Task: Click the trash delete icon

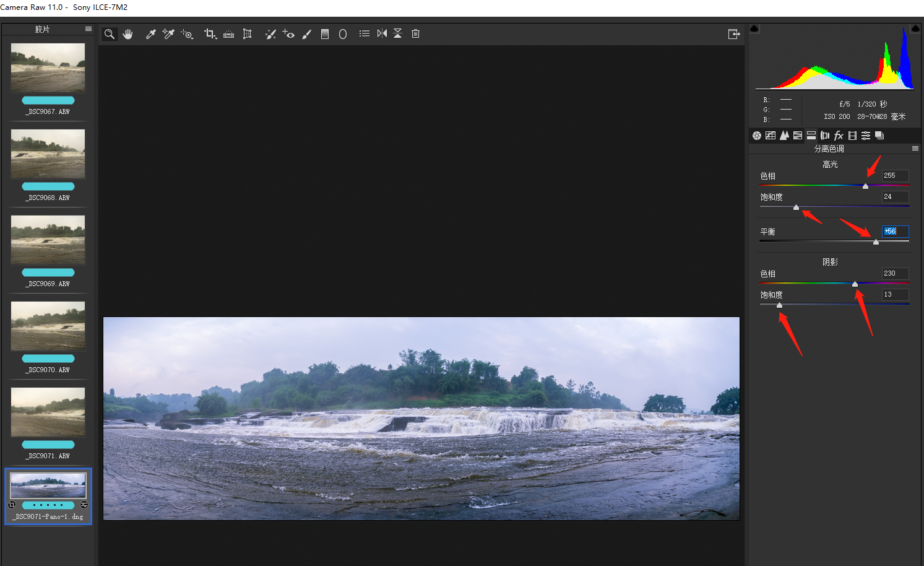Action: [416, 33]
